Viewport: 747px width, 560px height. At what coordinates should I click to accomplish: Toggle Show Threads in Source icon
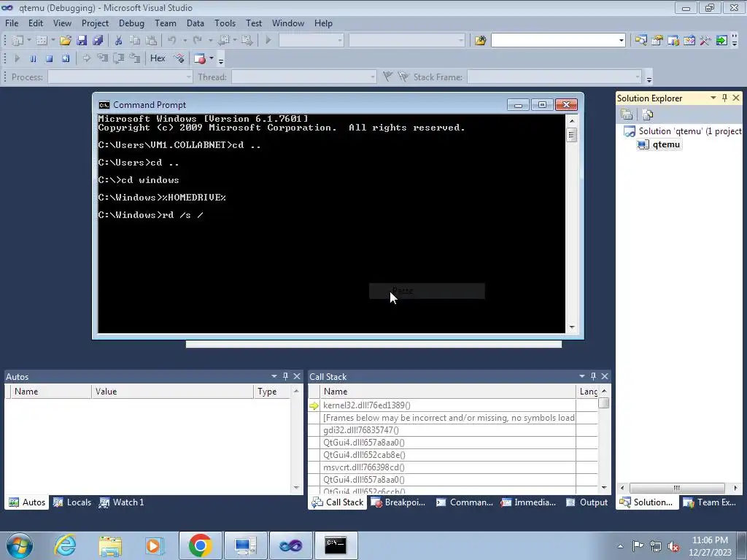coord(179,58)
